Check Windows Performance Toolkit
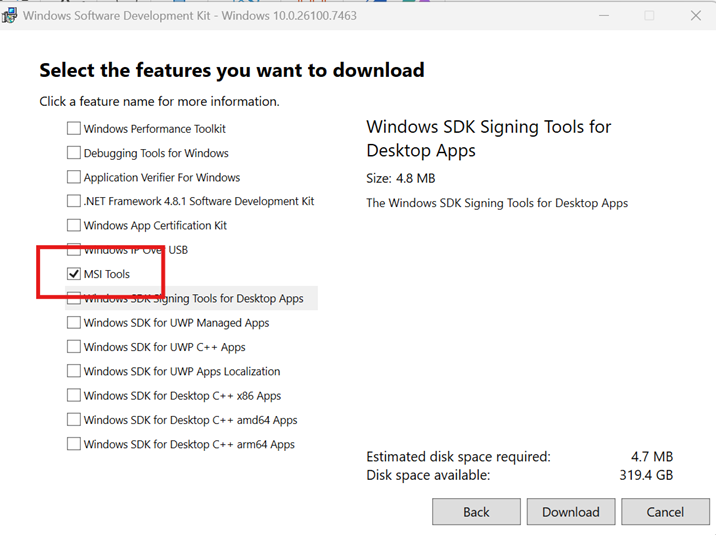This screenshot has height=535, width=716. (x=74, y=128)
